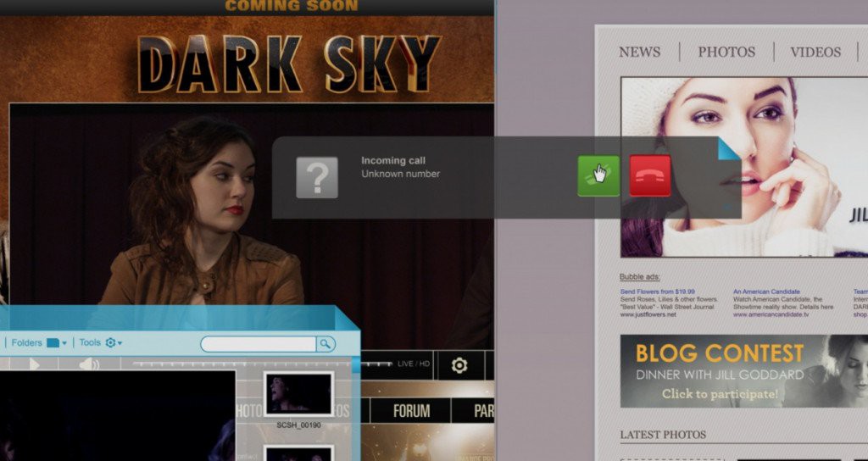The width and height of the screenshot is (868, 461).
Task: Switch to the PHOTOS tab
Action: 726,52
